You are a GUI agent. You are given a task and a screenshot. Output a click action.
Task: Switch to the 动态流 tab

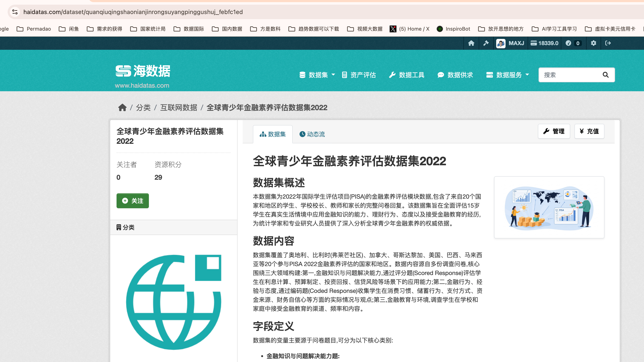pos(312,134)
